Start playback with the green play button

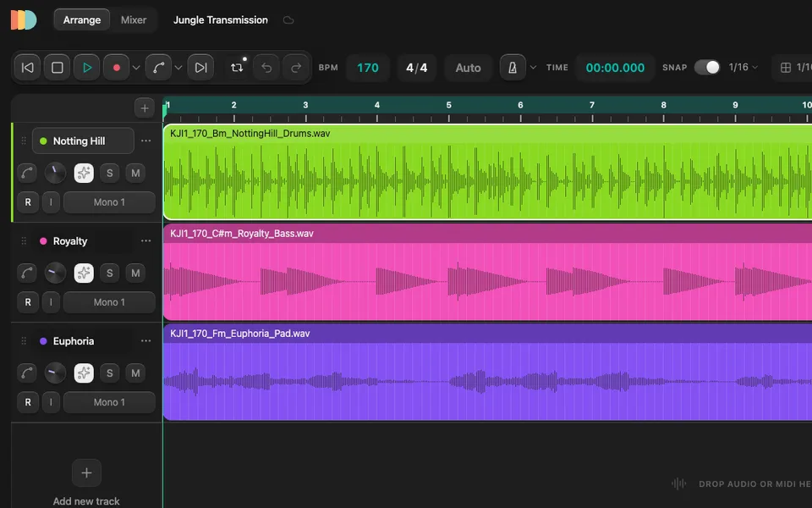pos(87,68)
